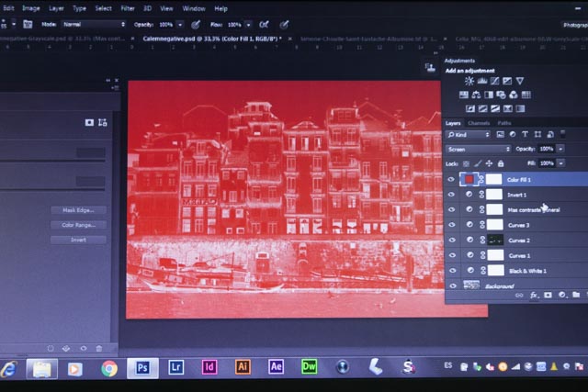This screenshot has width=588, height=392.
Task: Click the Color Range... button
Action: coord(78,225)
